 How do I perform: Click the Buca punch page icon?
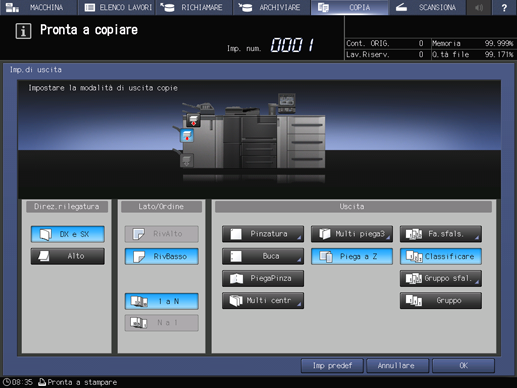click(x=236, y=256)
